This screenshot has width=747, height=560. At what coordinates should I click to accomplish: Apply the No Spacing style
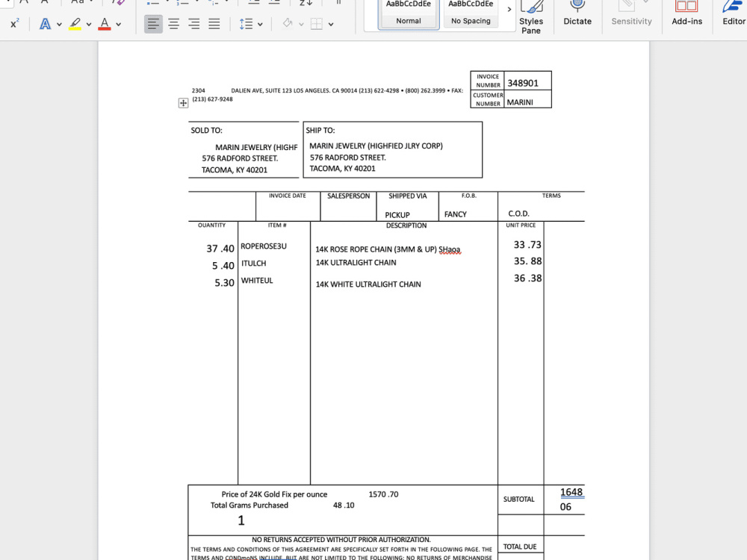[x=471, y=14]
